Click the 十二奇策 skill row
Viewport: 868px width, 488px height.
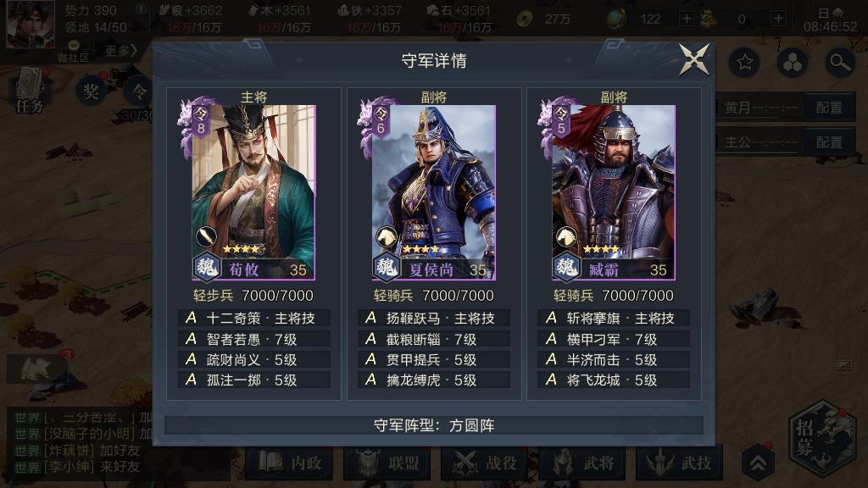tap(254, 319)
